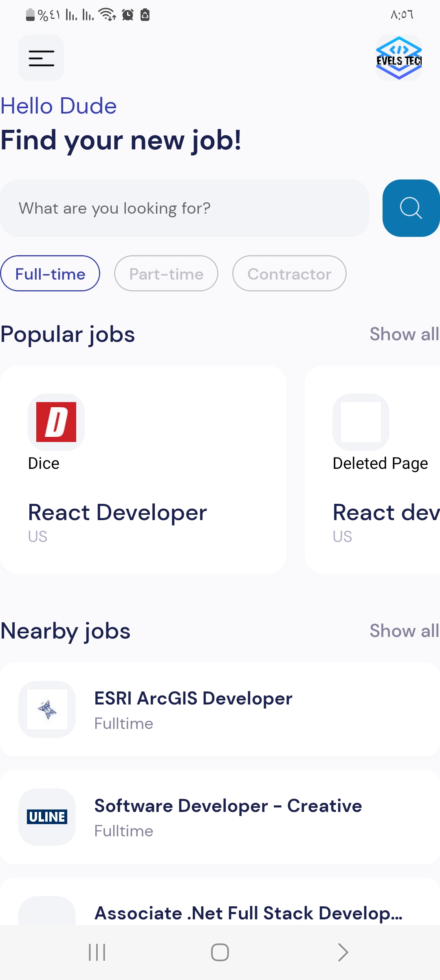Show all Popular jobs
This screenshot has width=440, height=980.
click(404, 334)
